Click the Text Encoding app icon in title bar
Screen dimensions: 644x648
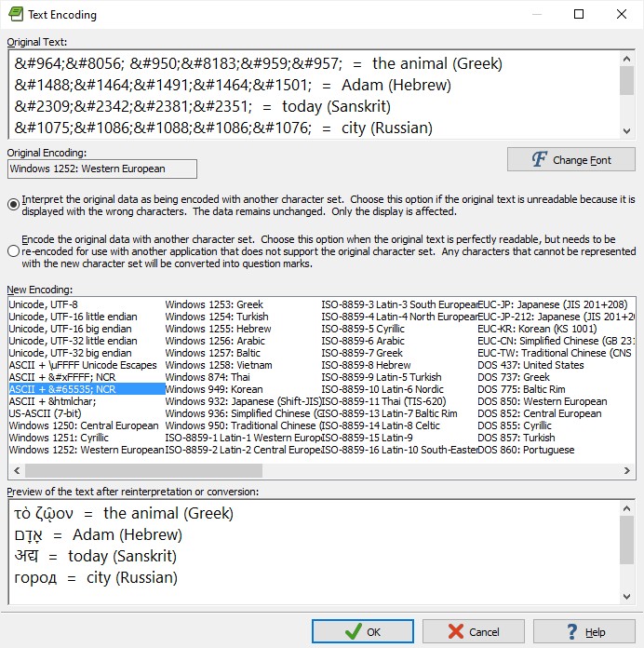click(14, 15)
